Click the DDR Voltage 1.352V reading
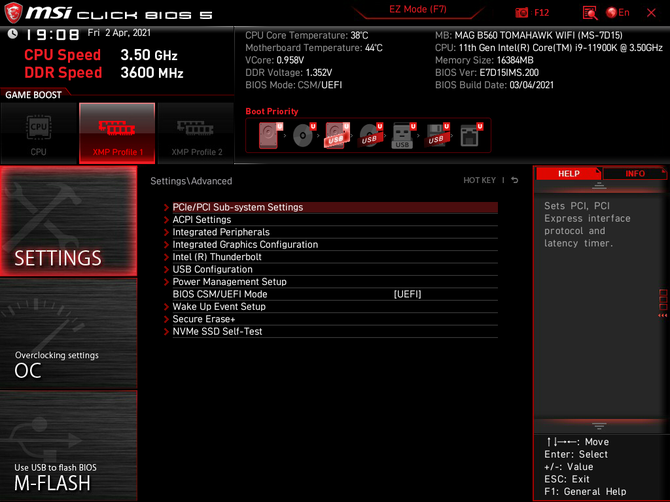Image resolution: width=670 pixels, height=502 pixels. pos(288,72)
